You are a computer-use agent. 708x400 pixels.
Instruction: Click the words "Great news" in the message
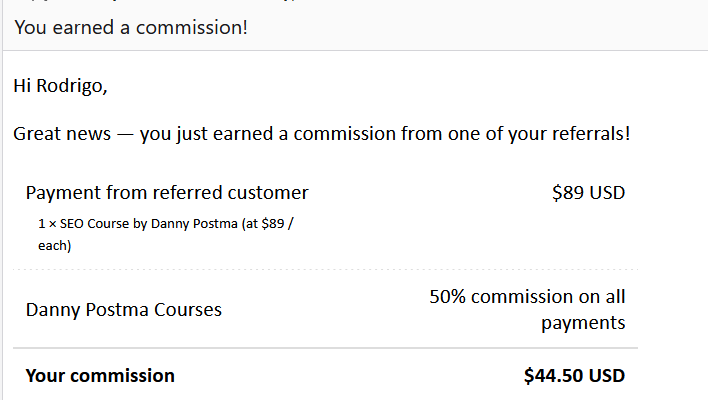click(59, 134)
